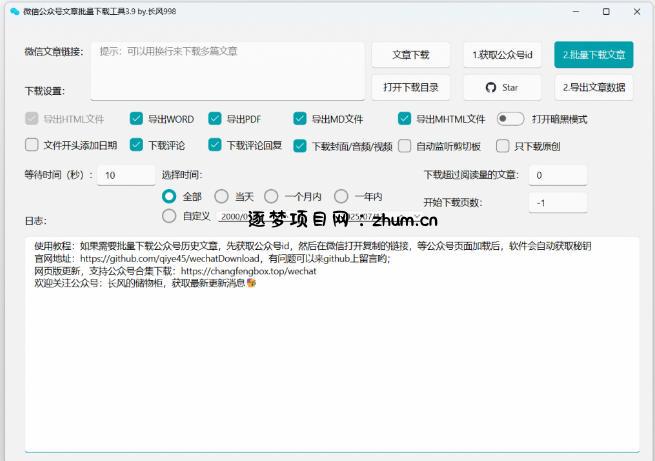Click the GitHub Star button
This screenshot has width=655, height=461.
tap(502, 88)
